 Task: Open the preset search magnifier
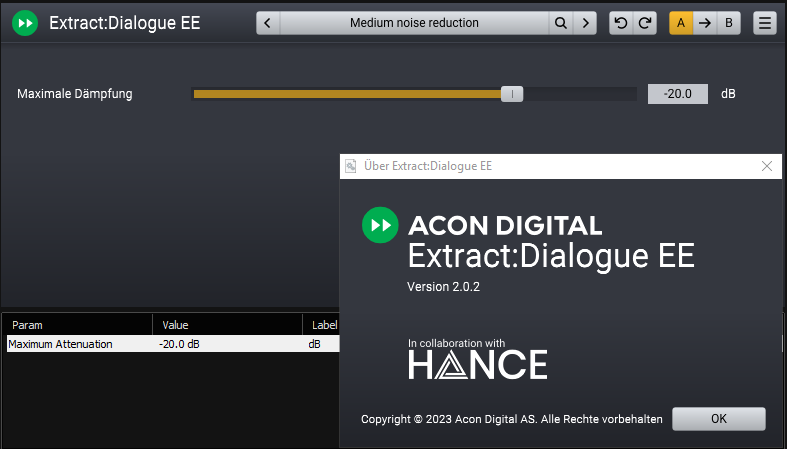click(561, 23)
